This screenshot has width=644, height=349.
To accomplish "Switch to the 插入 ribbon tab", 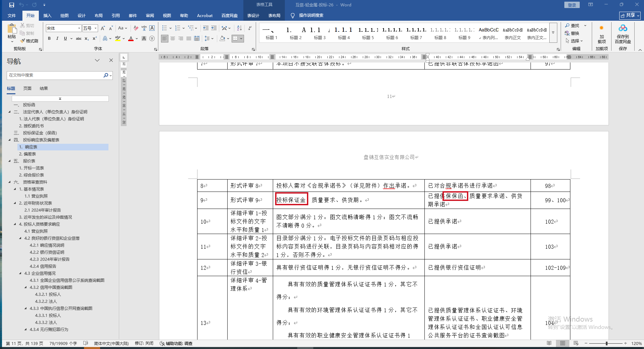I will (48, 15).
